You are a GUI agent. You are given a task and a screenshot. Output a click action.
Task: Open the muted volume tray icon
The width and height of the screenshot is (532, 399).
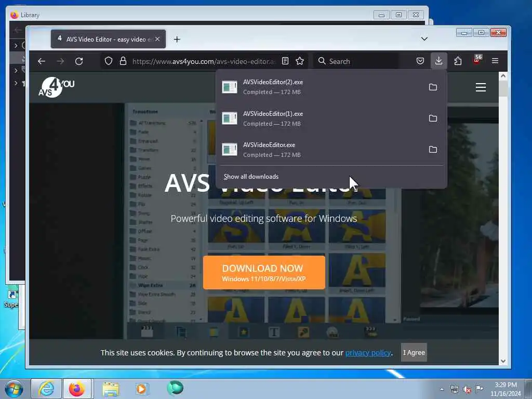click(x=467, y=390)
